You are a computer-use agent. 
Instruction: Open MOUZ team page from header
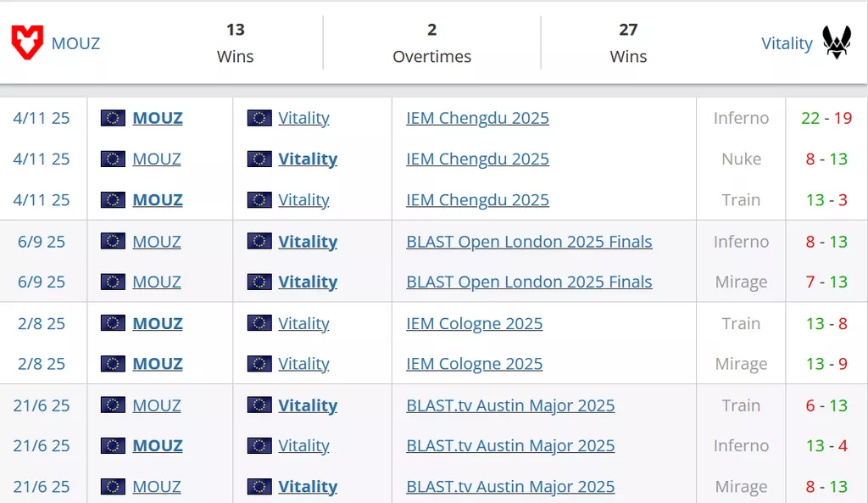(75, 43)
